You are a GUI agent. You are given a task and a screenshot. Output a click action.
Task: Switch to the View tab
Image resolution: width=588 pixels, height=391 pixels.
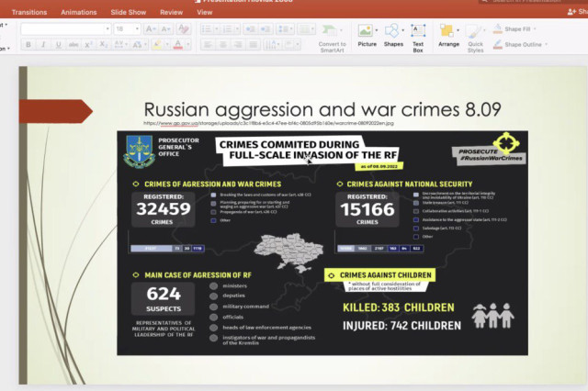coord(205,12)
